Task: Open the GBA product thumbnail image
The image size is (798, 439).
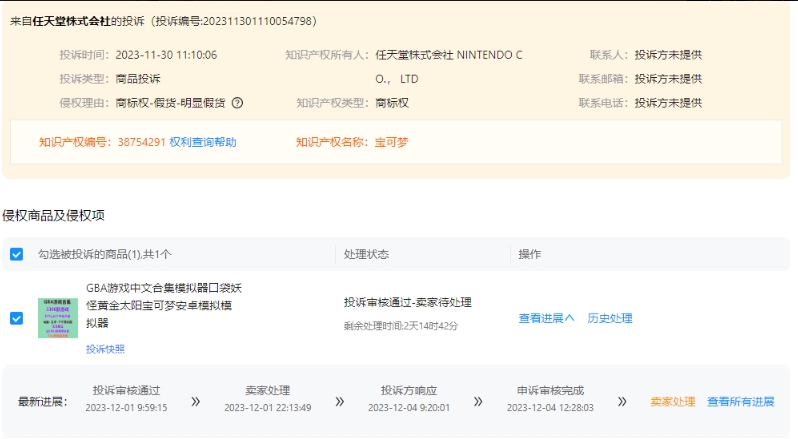Action: coord(58,318)
